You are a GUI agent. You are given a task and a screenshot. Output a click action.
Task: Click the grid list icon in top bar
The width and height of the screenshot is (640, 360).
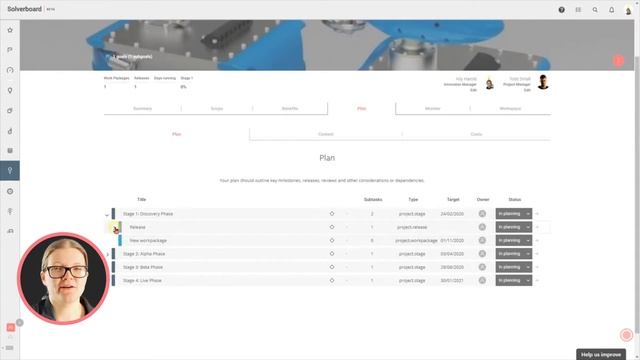[578, 10]
